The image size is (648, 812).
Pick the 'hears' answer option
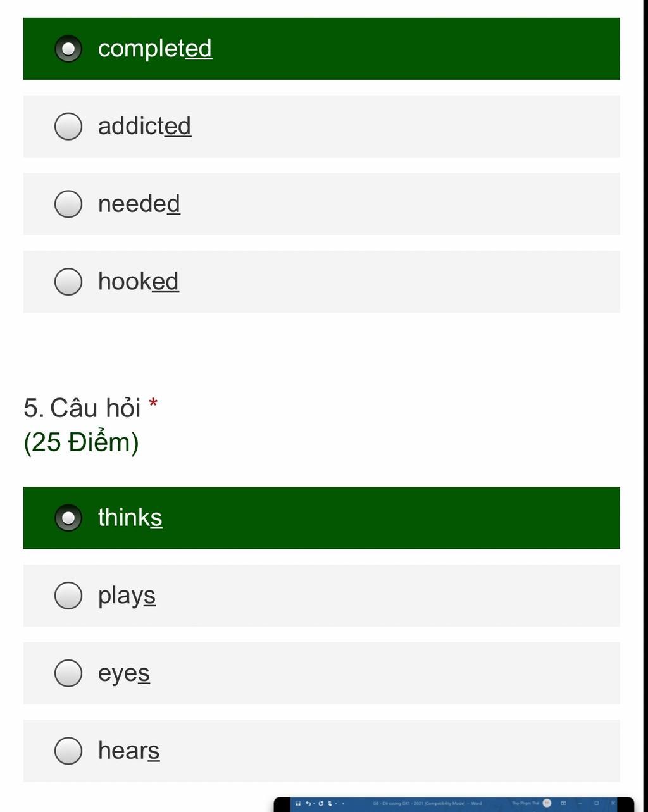tap(321, 751)
